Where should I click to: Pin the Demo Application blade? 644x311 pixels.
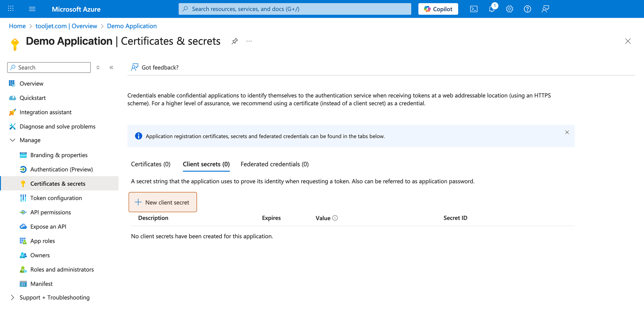click(x=235, y=41)
